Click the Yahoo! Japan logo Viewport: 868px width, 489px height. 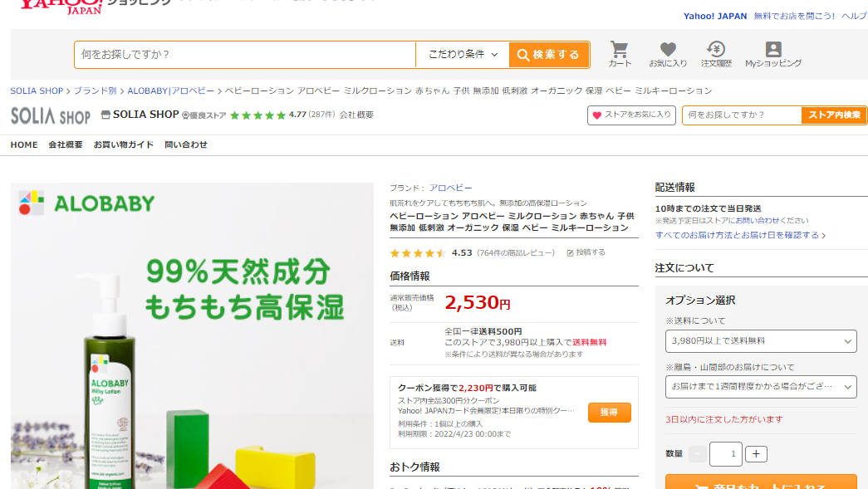(61, 6)
